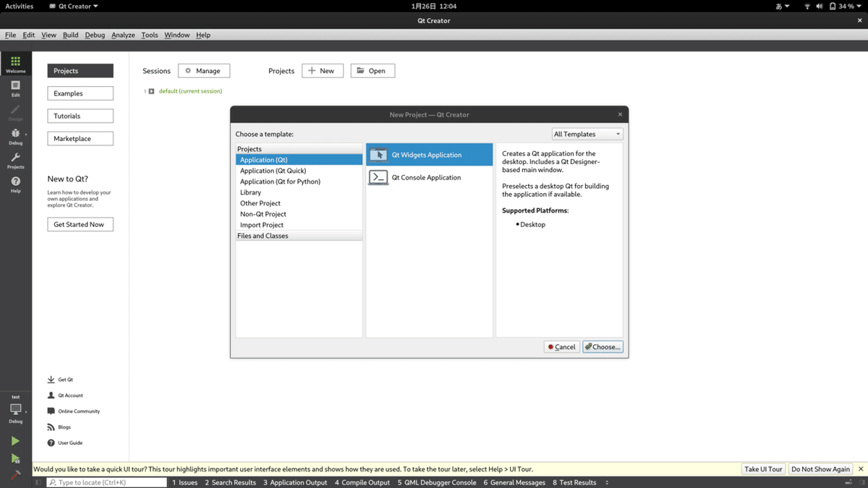This screenshot has height=488, width=868.
Task: Click Choose... button in dialog
Action: point(603,347)
